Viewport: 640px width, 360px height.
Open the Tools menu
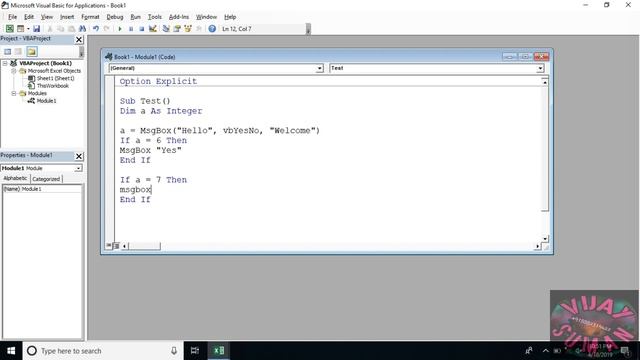[155, 17]
